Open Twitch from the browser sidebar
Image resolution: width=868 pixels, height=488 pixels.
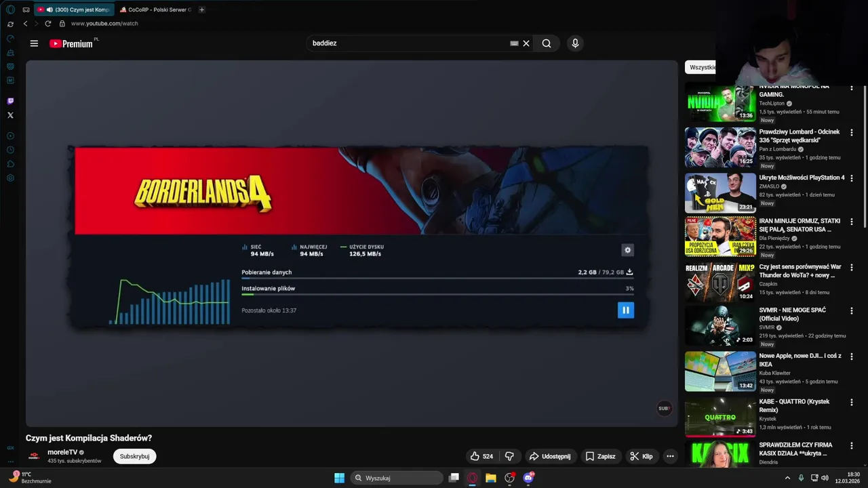10,101
